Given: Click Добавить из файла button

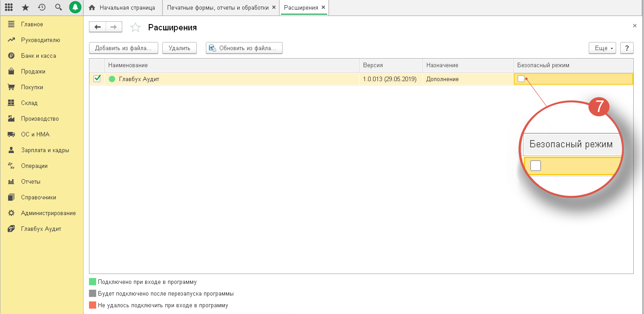Looking at the screenshot, I should 123,48.
